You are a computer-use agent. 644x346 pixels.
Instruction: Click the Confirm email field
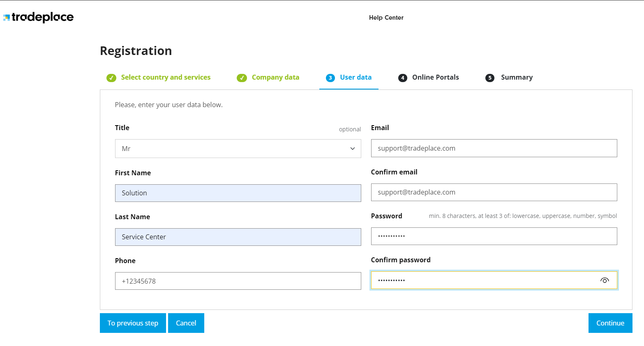[x=494, y=192]
